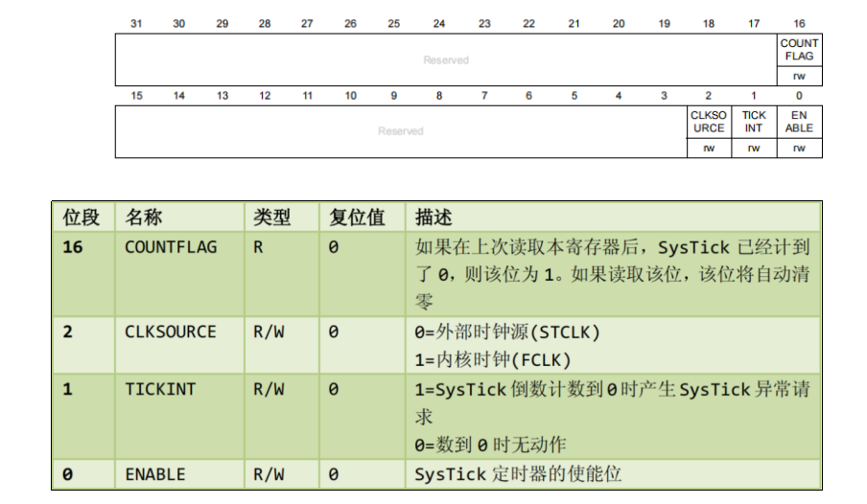Select the 1=内核时钟(FCLK) description line
867x504 pixels.
tap(492, 359)
